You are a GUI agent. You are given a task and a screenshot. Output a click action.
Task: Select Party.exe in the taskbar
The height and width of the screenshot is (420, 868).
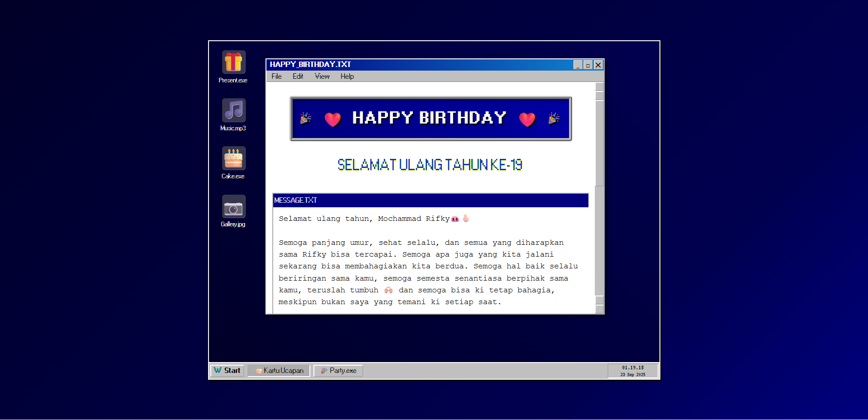[338, 371]
